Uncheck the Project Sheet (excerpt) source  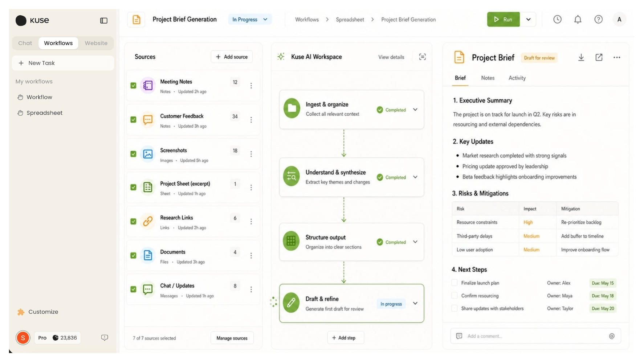[133, 187]
